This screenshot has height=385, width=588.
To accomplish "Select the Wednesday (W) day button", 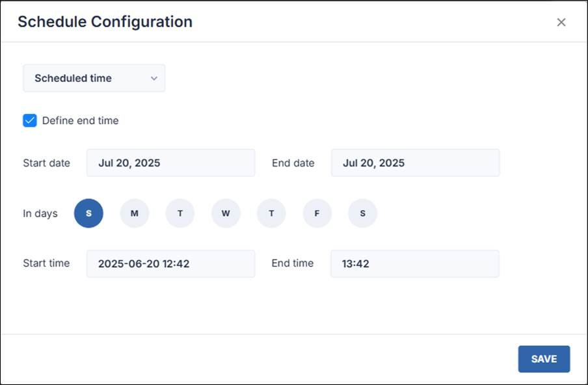I will click(226, 213).
